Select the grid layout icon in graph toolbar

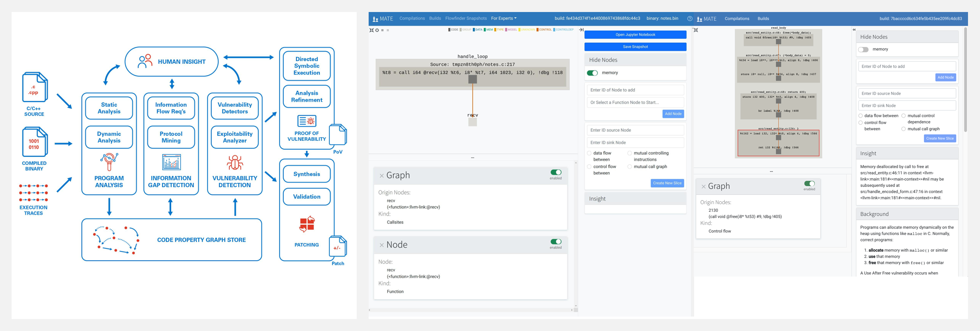(383, 30)
